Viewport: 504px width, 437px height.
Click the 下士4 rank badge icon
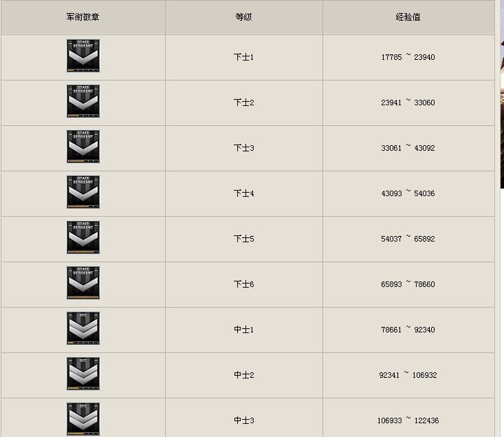(x=83, y=192)
